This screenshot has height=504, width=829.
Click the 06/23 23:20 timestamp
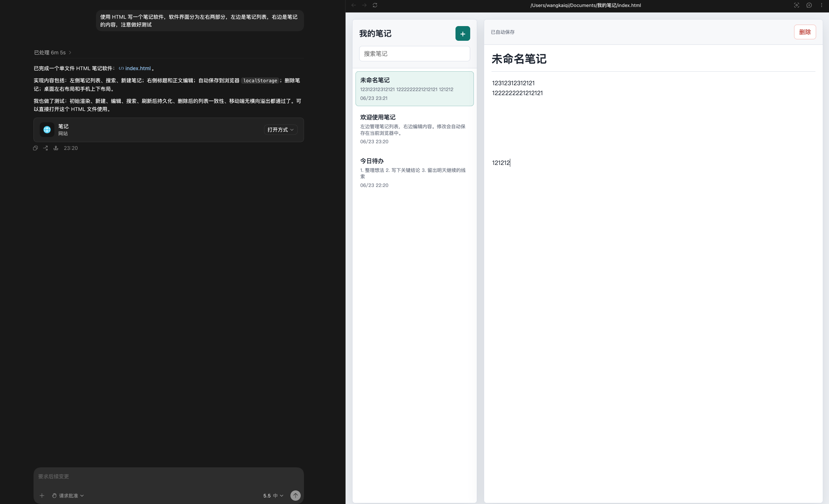(374, 141)
